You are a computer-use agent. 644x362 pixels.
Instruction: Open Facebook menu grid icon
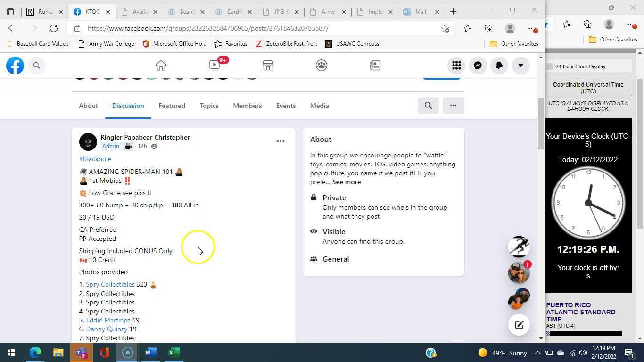[456, 66]
